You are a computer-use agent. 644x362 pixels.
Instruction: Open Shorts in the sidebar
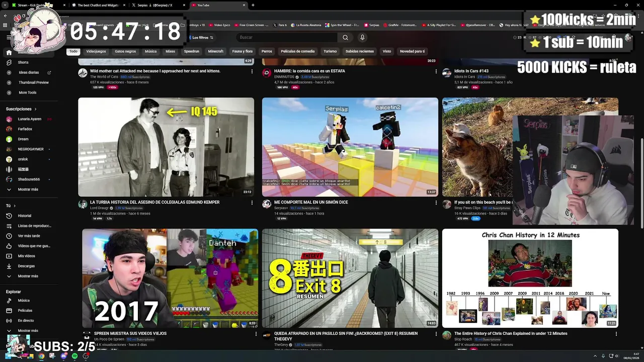23,62
